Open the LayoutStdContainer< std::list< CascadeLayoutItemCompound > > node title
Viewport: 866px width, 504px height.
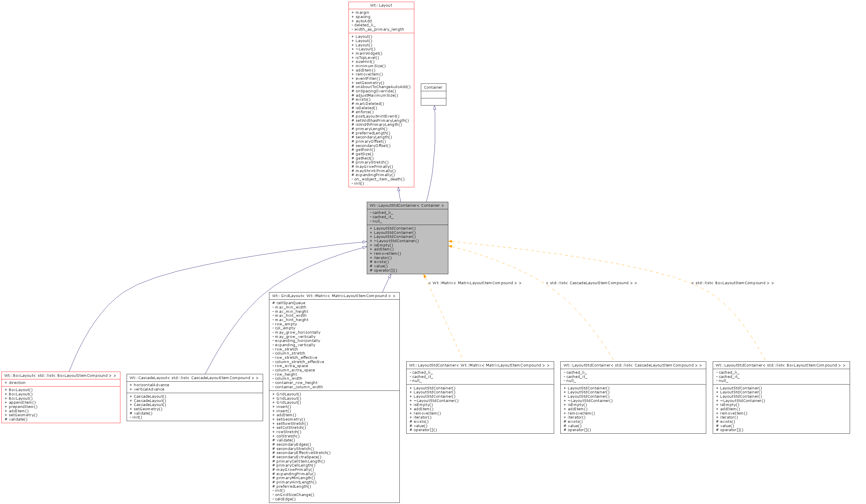(633, 366)
